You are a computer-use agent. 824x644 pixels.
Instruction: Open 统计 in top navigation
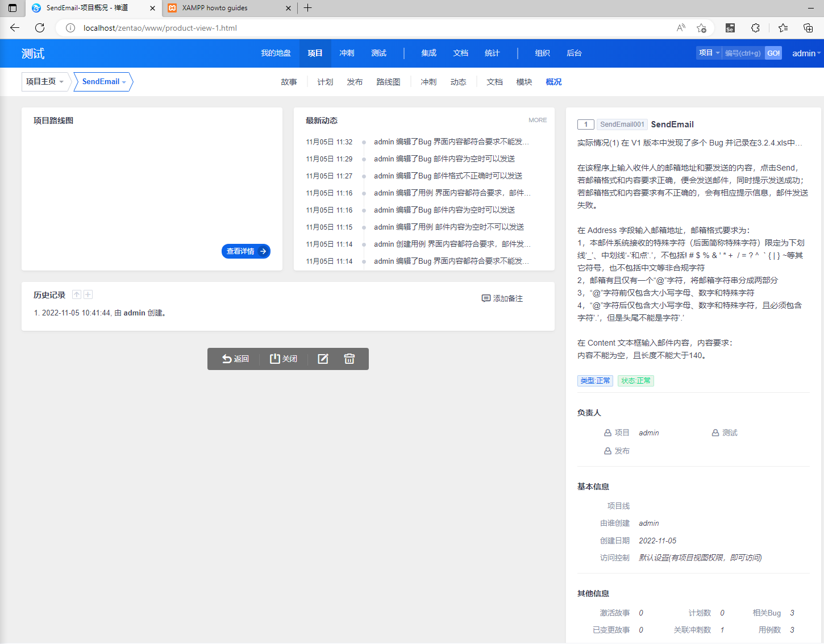[x=492, y=53]
